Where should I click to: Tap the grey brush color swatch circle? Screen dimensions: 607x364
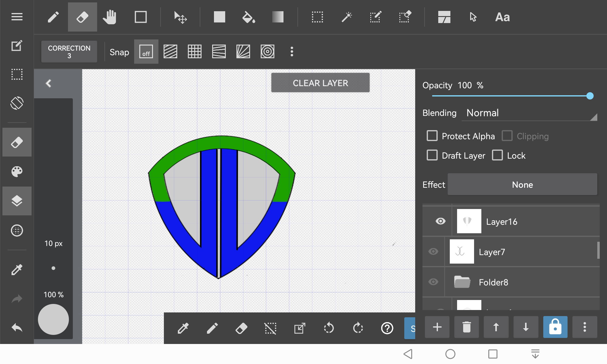(53, 319)
